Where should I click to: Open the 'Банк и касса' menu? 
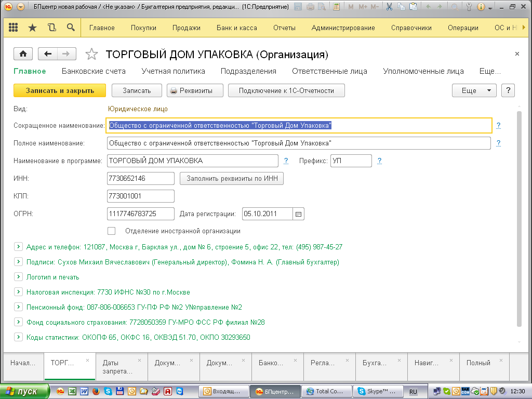point(236,28)
